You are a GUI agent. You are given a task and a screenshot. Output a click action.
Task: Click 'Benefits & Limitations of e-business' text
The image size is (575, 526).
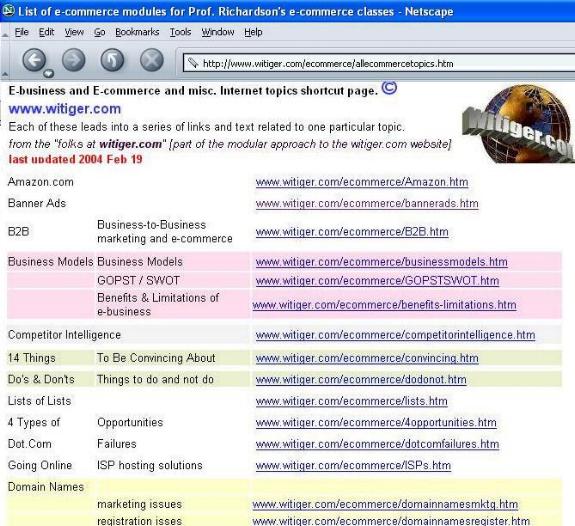click(158, 305)
